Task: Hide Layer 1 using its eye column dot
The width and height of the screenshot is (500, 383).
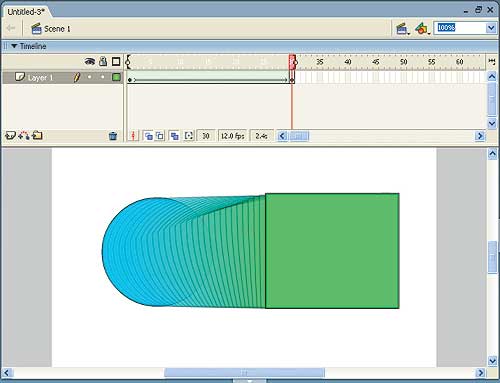Action: pyautogui.click(x=90, y=77)
